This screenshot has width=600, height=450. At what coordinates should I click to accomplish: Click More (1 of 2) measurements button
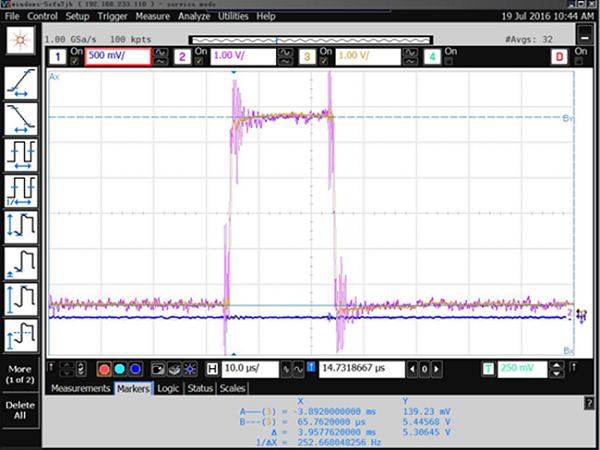tap(21, 374)
